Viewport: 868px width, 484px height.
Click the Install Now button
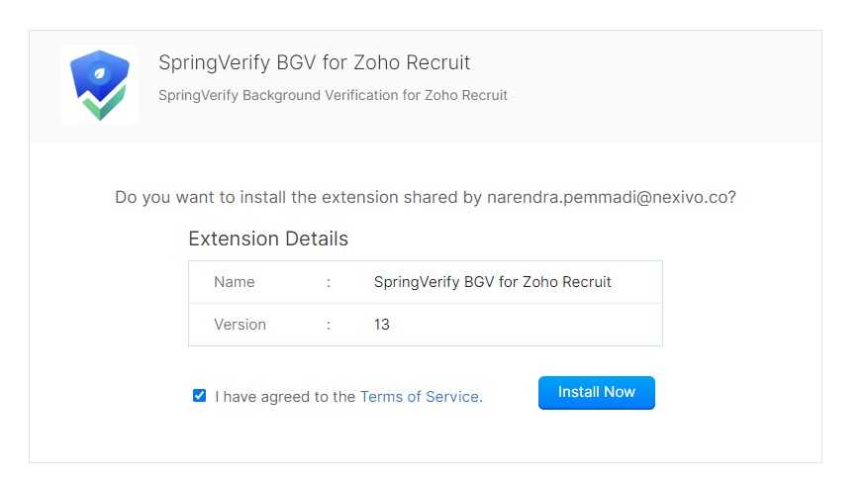596,393
